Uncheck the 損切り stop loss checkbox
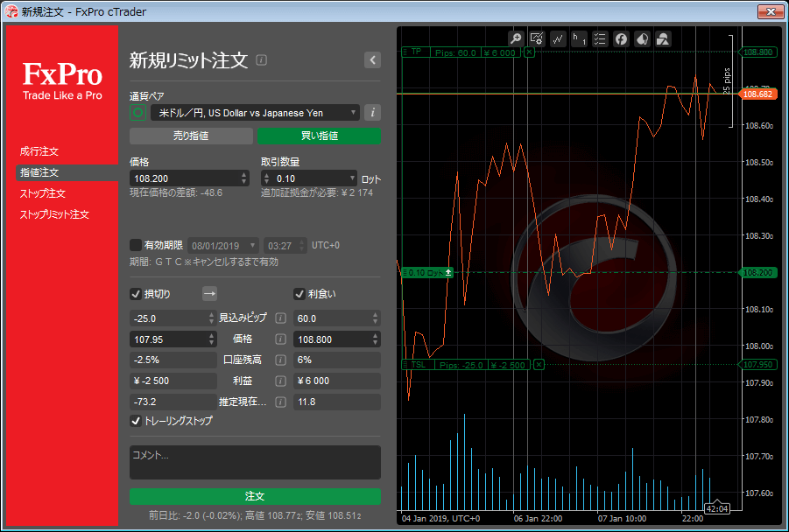789x532 pixels. pos(136,294)
